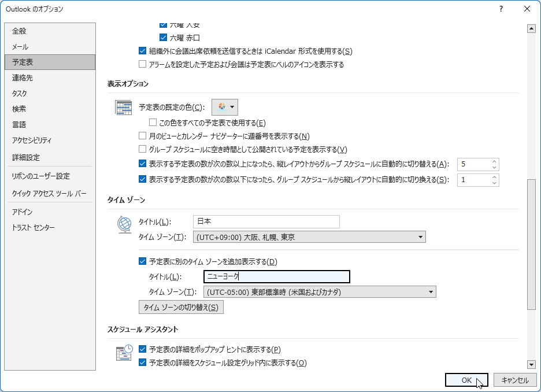This screenshot has height=392, width=541.
Task: Select 検索 in the options sidebar
Action: 50,109
